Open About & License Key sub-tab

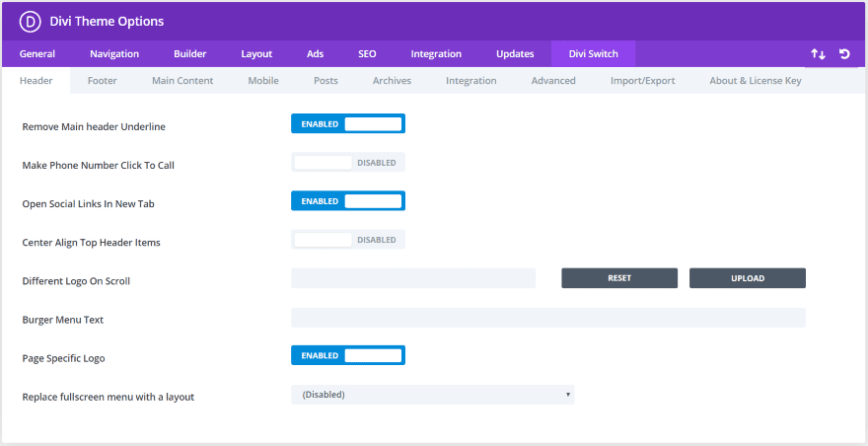756,80
